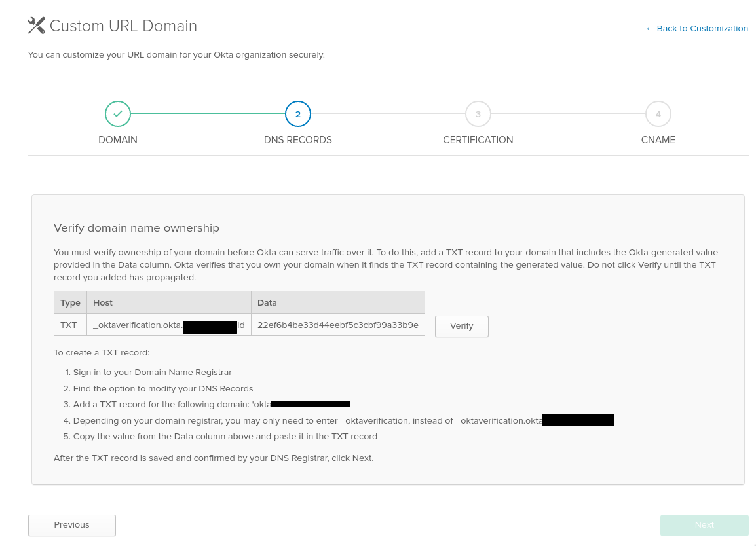Click the CERTIFICATION step label

[x=478, y=139]
